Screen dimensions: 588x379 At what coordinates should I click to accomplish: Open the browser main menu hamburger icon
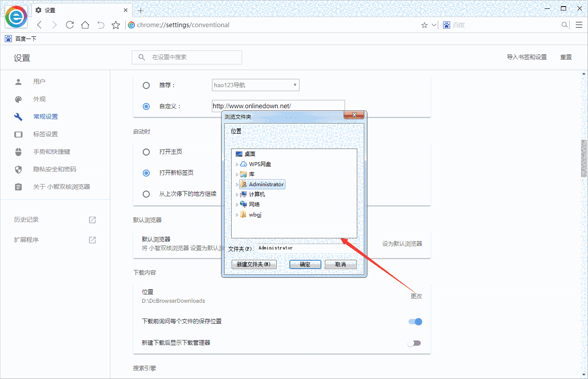[x=579, y=25]
